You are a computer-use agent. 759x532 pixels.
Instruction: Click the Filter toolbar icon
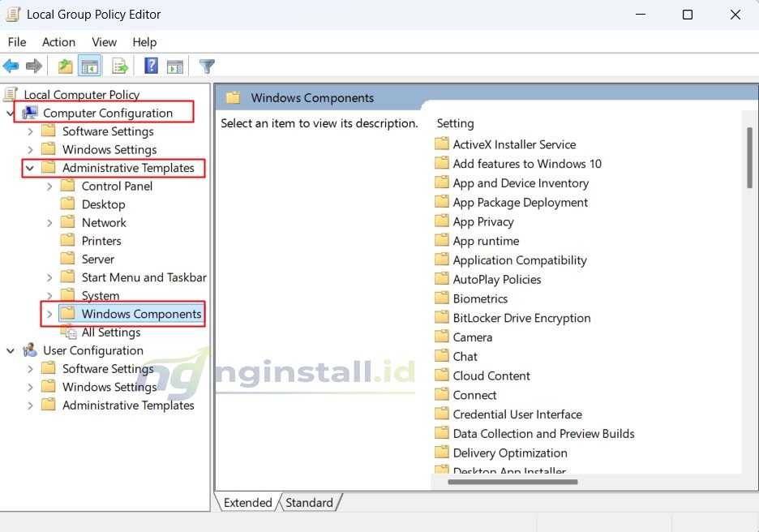[x=207, y=66]
